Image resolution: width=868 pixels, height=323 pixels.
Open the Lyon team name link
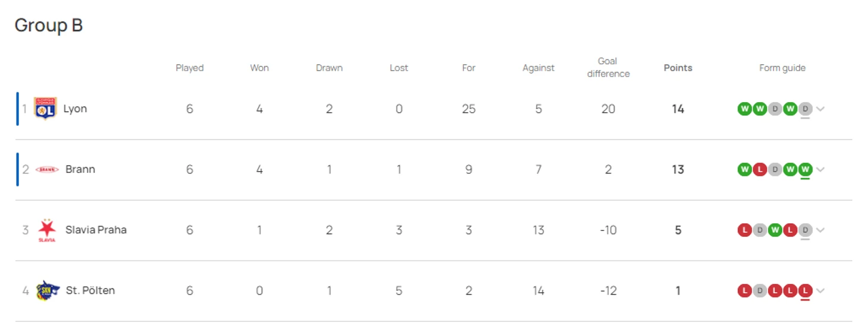[76, 109]
